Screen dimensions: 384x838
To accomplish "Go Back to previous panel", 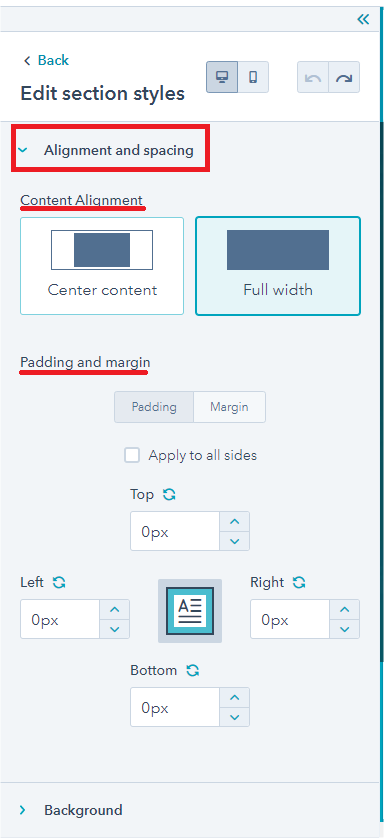I will tap(46, 60).
